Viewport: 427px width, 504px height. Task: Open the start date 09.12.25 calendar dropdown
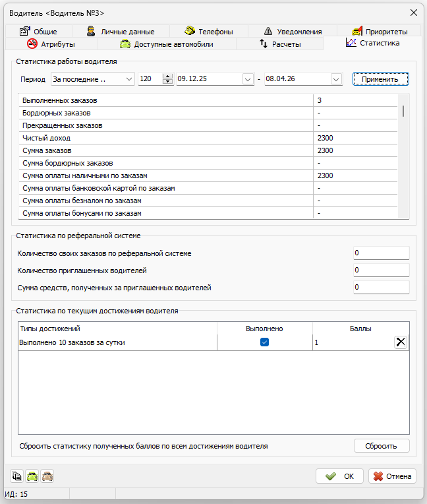[248, 79]
